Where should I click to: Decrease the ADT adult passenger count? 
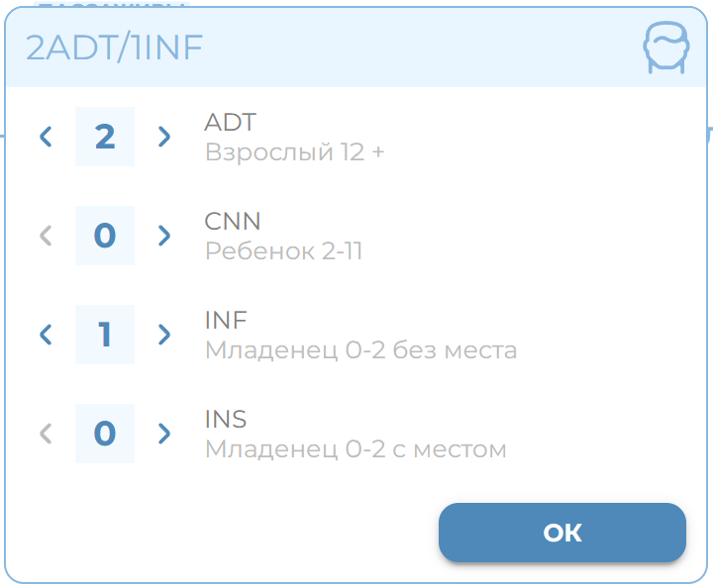click(46, 137)
